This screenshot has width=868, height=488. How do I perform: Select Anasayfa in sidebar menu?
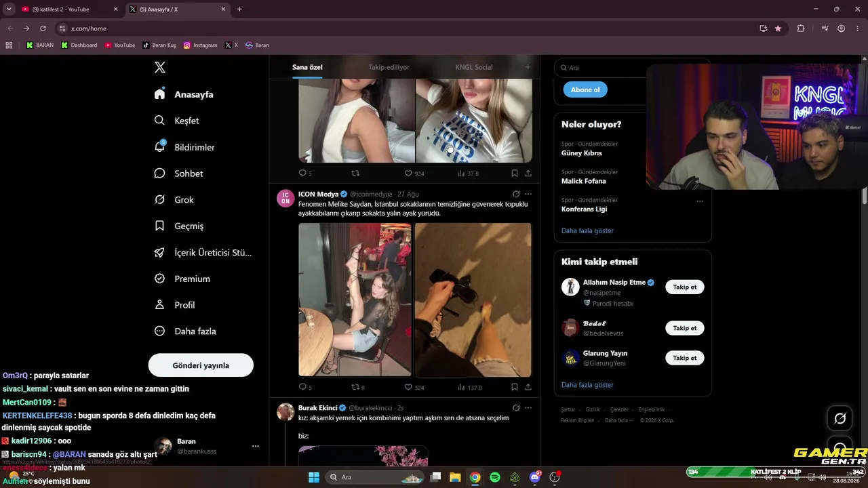183,94
